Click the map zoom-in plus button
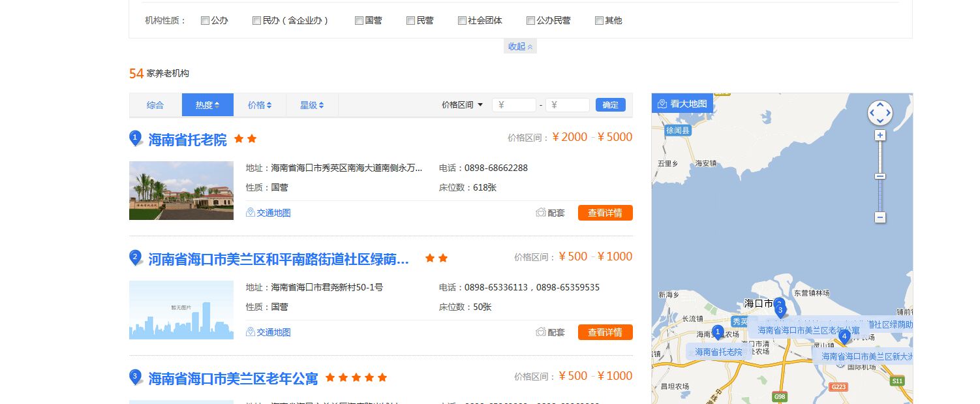Screen dimensions: 980x404 (x=880, y=135)
